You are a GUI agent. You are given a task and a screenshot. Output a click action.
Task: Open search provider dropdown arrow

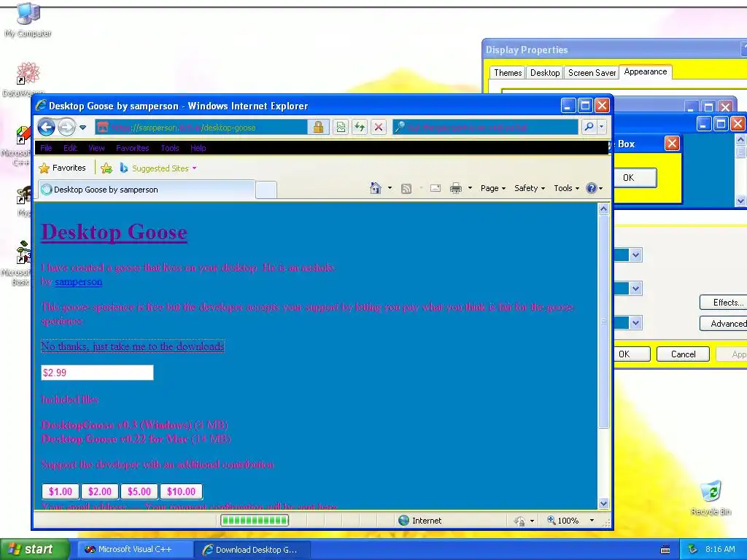tap(601, 127)
